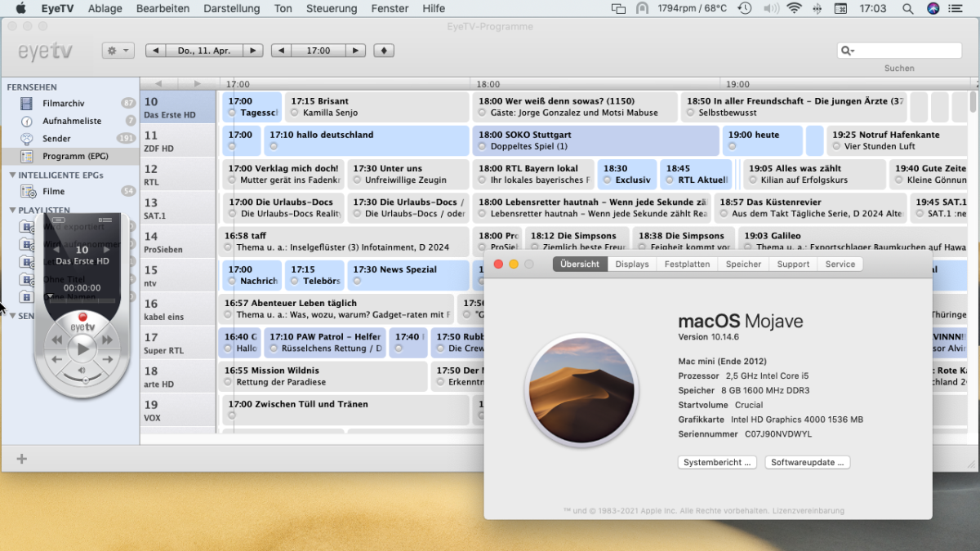This screenshot has height=551, width=980.
Task: Open the search options magnifier dropdown
Action: [x=848, y=51]
